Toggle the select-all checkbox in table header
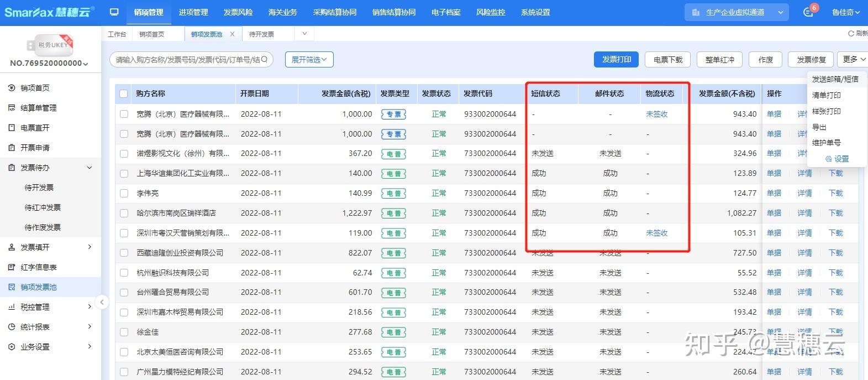 124,94
